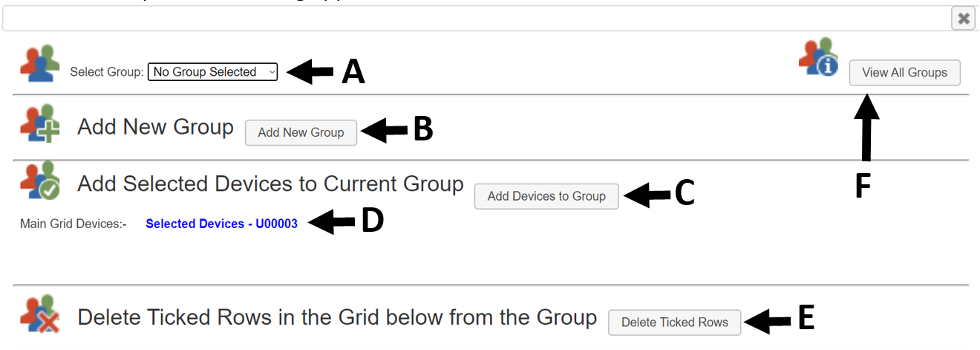The image size is (980, 350).
Task: Click the View All Groups button
Action: pyautogui.click(x=904, y=73)
